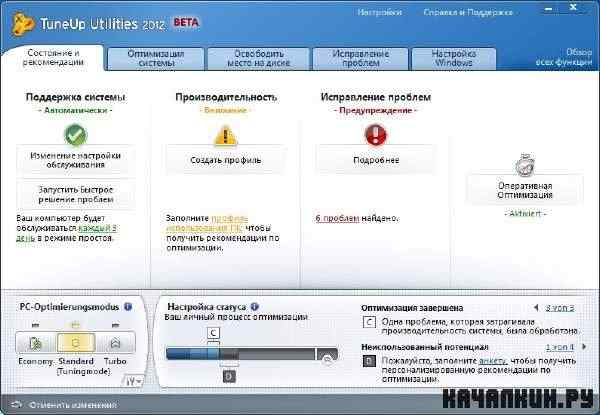Viewport: 600px width, 415px height.
Task: Select Standard optimization mode
Action: pyautogui.click(x=76, y=343)
